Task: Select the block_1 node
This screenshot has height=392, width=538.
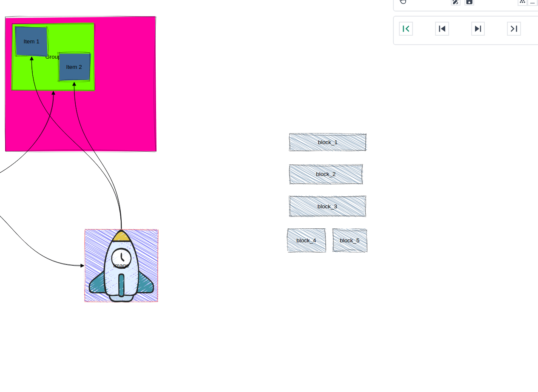Action: (x=327, y=142)
